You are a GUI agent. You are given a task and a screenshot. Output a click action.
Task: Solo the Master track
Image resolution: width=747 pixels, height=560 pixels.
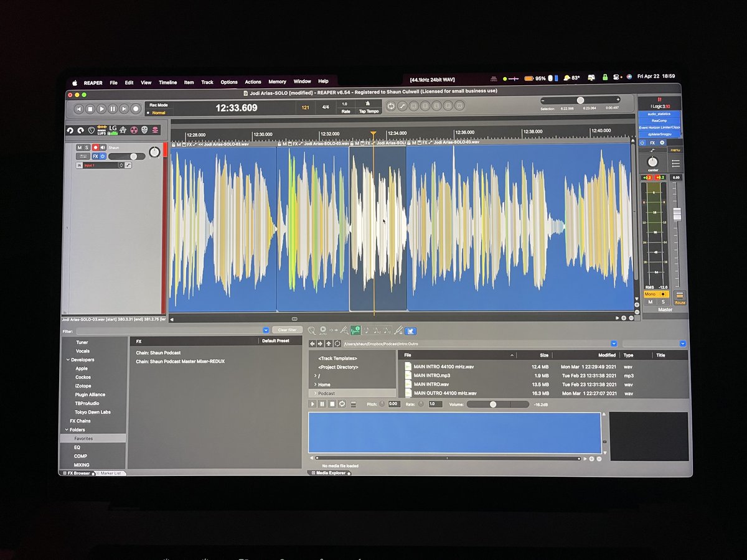663,302
